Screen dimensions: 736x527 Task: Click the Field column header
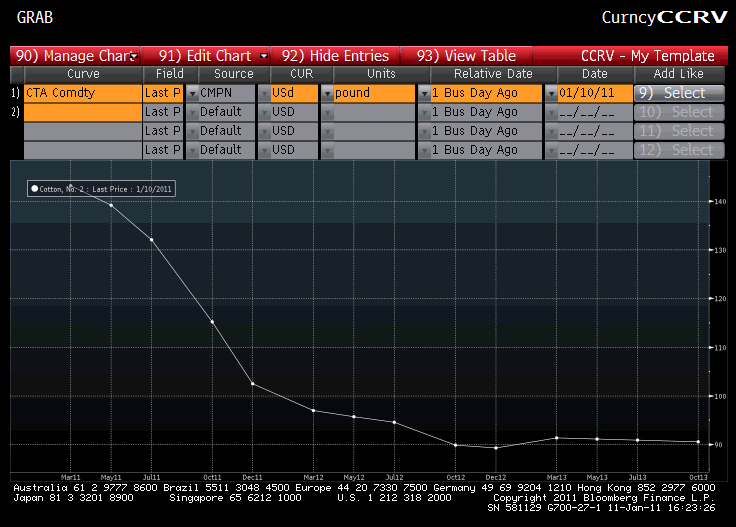click(x=170, y=74)
